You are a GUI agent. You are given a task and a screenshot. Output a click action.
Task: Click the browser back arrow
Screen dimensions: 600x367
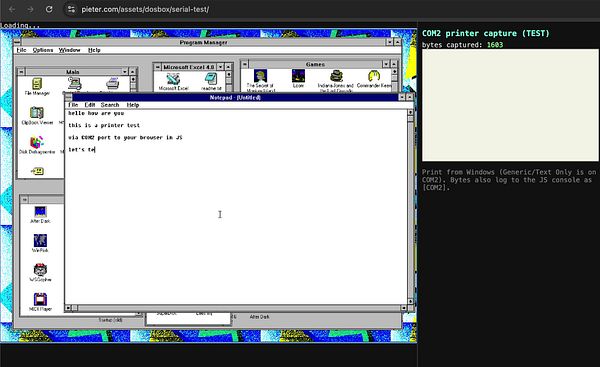(x=12, y=9)
